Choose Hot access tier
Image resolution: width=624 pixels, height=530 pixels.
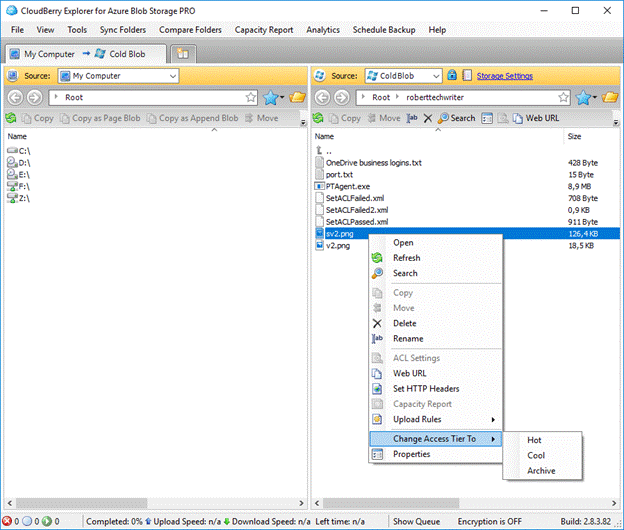[534, 440]
